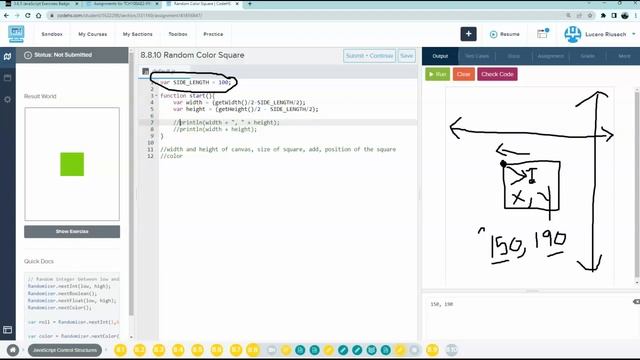The width and height of the screenshot is (640, 360).
Task: Go to lesson 8.1 circle
Action: click(120, 350)
